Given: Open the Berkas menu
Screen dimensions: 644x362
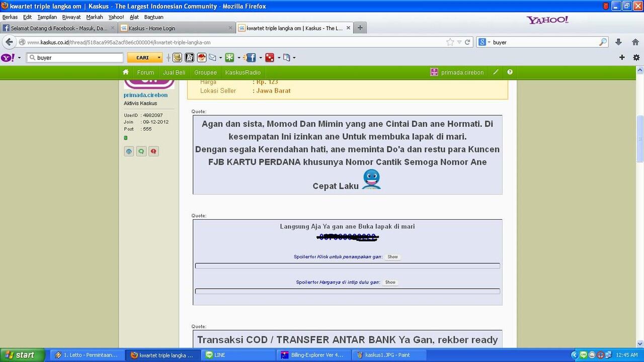Looking at the screenshot, I should point(10,17).
